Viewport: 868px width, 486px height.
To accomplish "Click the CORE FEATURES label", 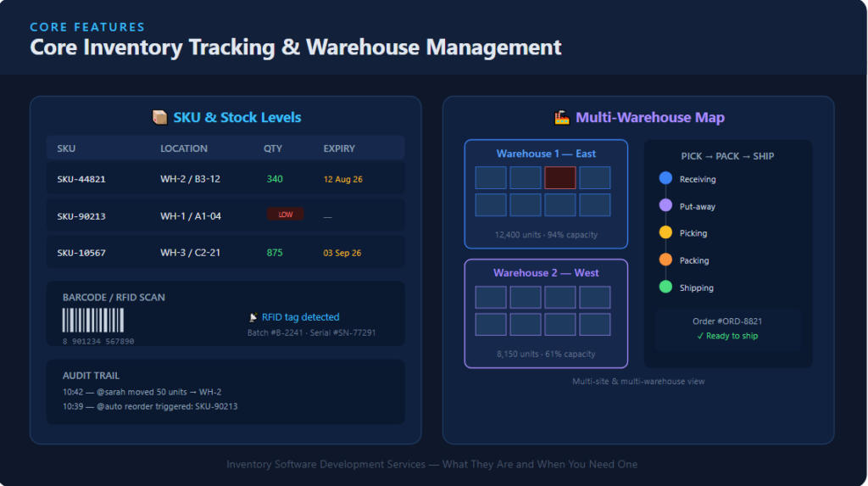I will pyautogui.click(x=87, y=27).
